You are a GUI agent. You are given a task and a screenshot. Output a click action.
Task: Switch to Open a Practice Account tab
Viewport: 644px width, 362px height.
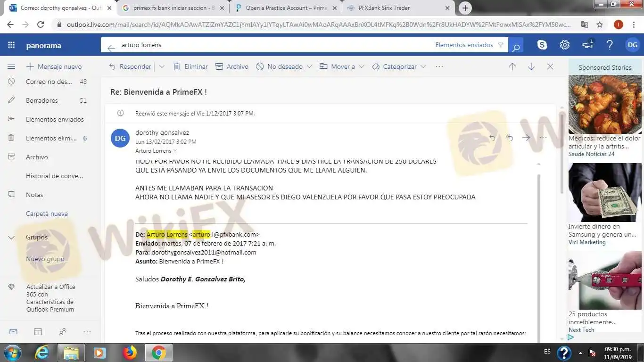tap(286, 8)
